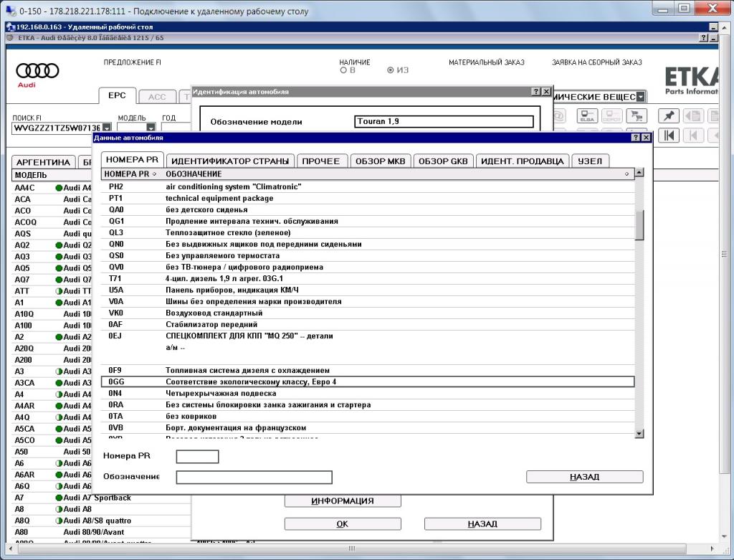Switch to ОБЗОР МКВ tab

(380, 161)
